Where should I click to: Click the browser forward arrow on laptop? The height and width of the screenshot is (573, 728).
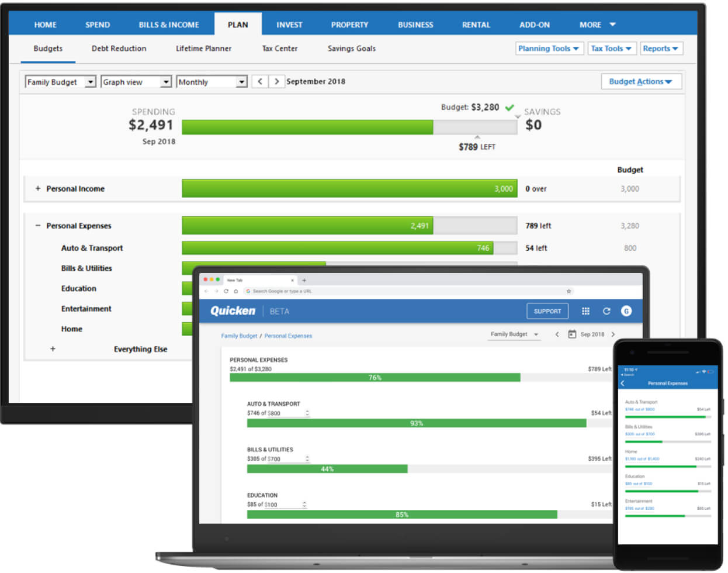pos(216,291)
